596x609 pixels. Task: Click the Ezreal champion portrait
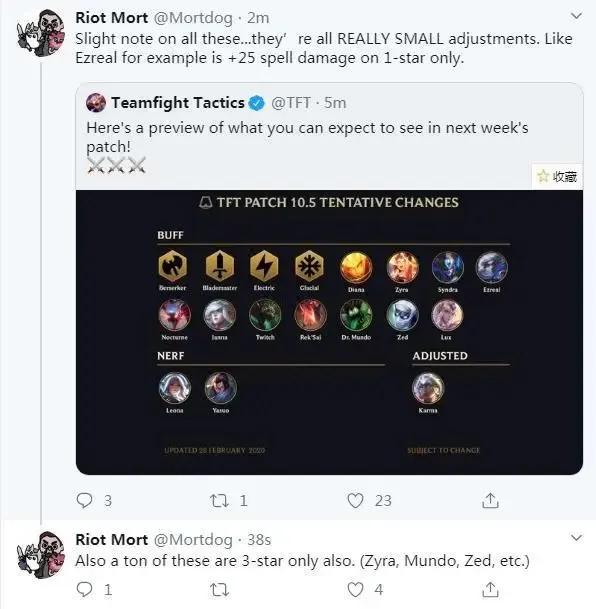[492, 267]
